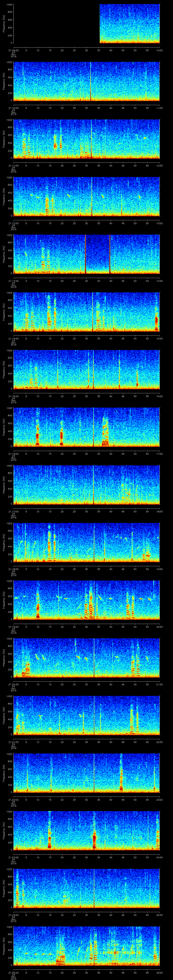The height and width of the screenshot is (980, 173).
Task: Click the Frequency (Hz) label of the 21:24:00 panel
Action: coord(4,888)
